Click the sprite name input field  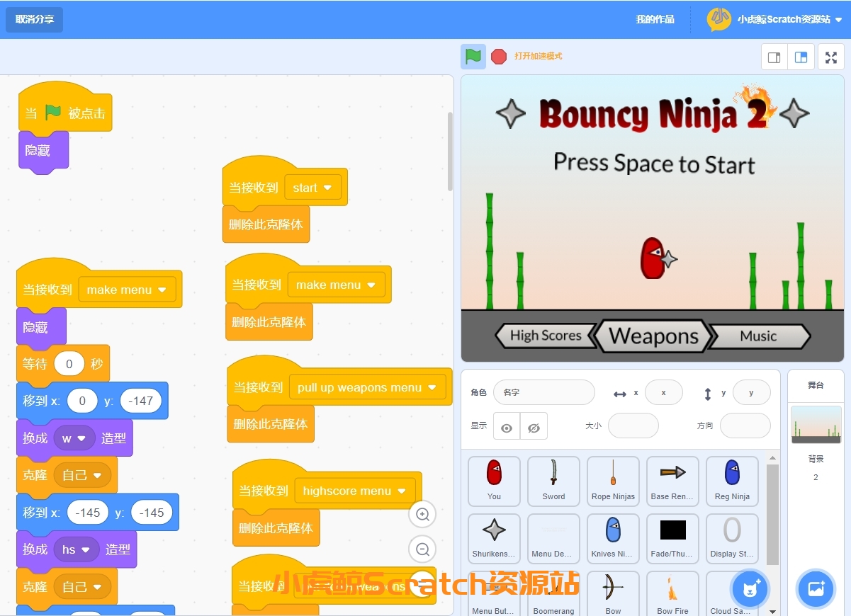coord(544,392)
